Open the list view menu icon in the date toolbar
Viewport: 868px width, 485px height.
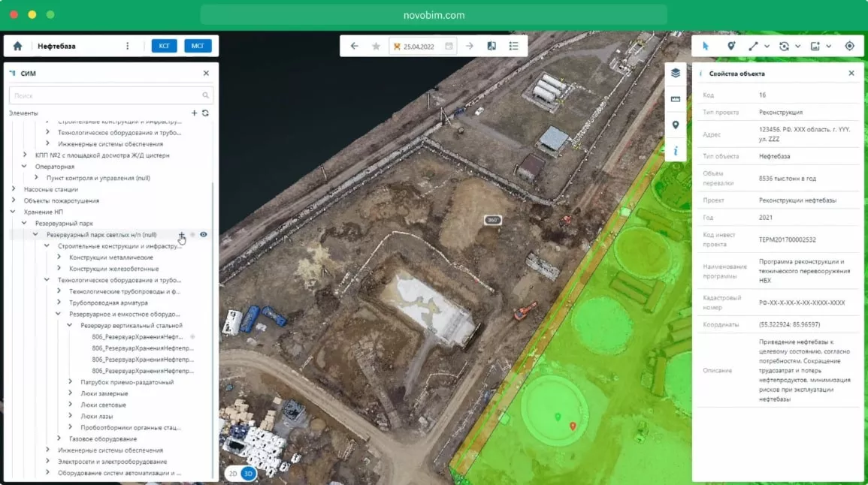click(x=514, y=46)
